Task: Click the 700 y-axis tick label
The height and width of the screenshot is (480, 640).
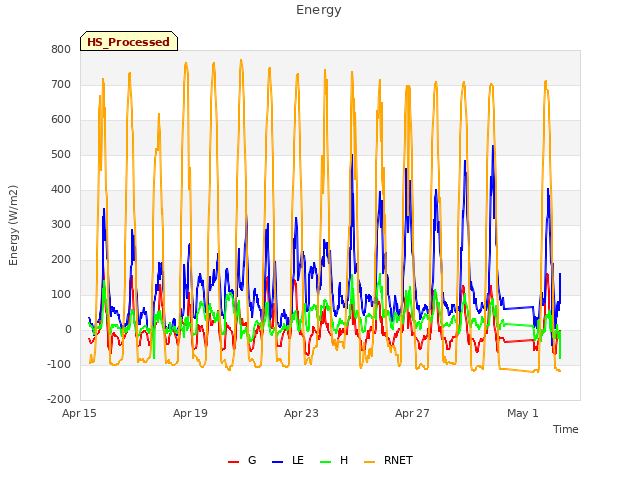Action: (61, 84)
